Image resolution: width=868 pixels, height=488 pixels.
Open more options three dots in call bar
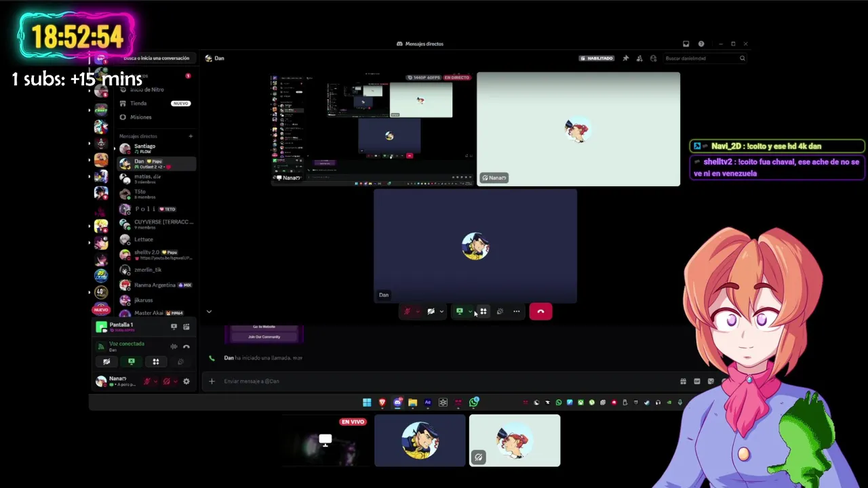pos(517,312)
